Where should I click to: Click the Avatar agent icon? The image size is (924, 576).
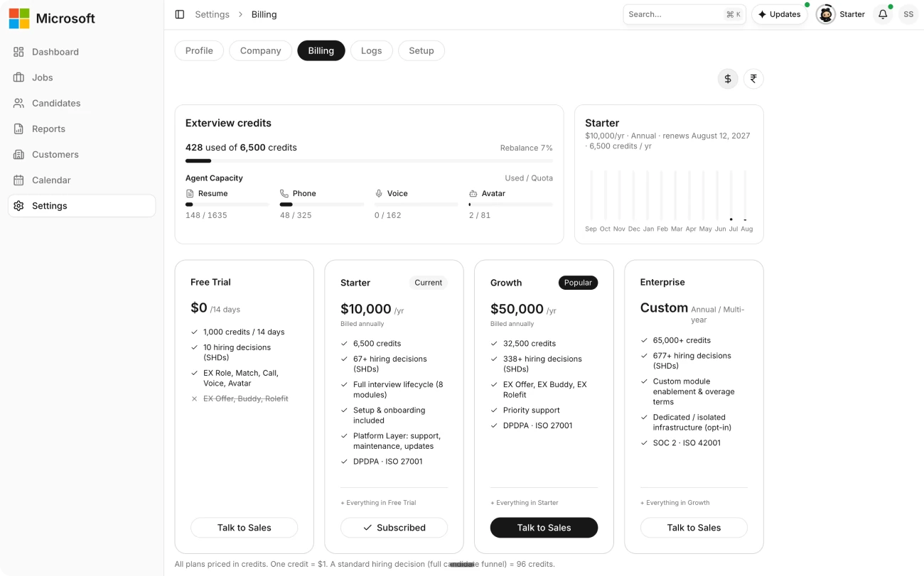pos(473,193)
